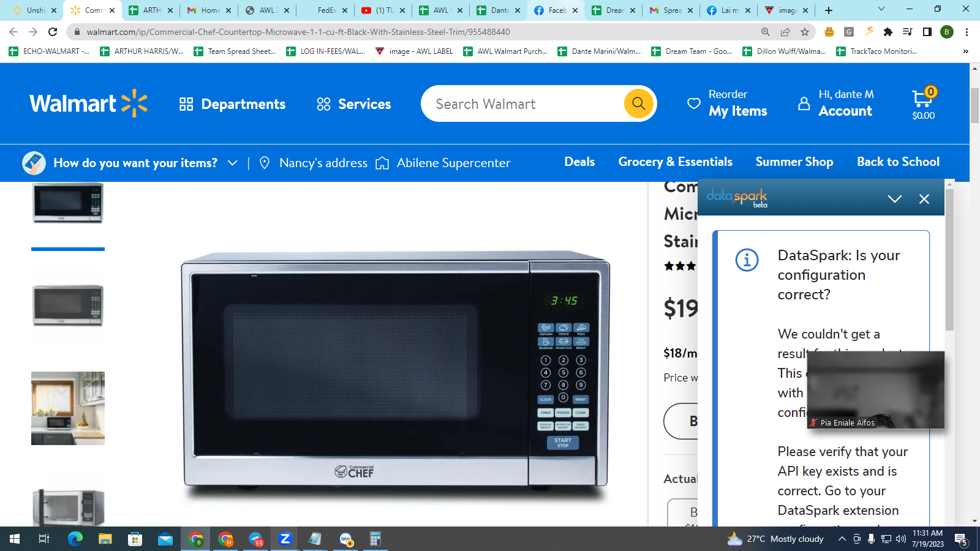Open the Account person icon
The height and width of the screenshot is (551, 980).
tap(804, 103)
